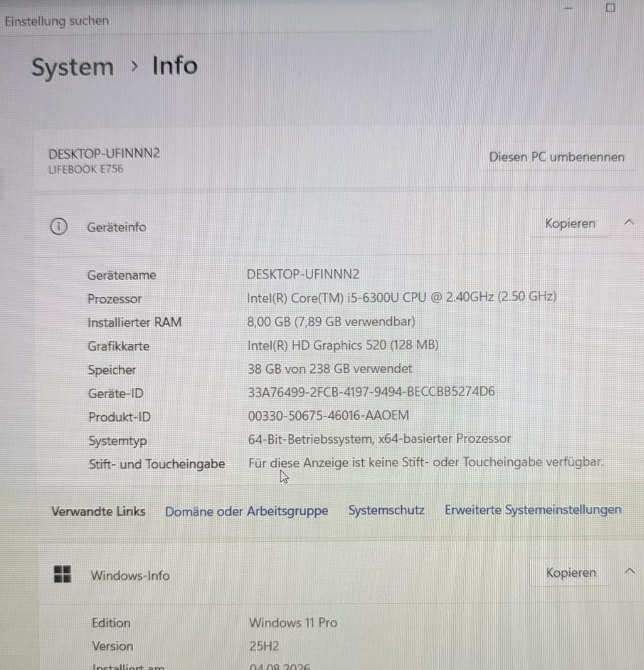Click the breadcrumb chevron between System and Info
The image size is (644, 670).
[x=135, y=66]
